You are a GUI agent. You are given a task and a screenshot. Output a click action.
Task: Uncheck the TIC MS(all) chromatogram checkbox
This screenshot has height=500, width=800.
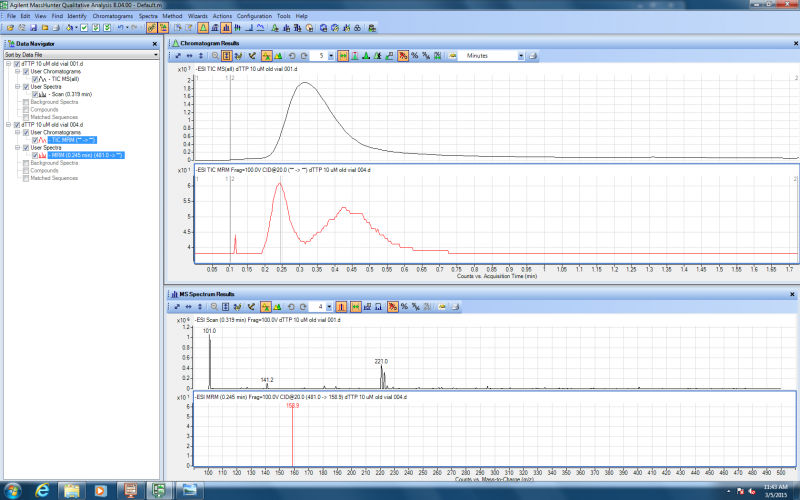pyautogui.click(x=35, y=79)
